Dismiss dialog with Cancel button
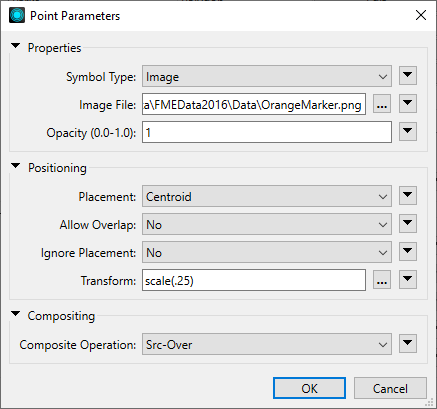The image size is (437, 409). (x=390, y=388)
